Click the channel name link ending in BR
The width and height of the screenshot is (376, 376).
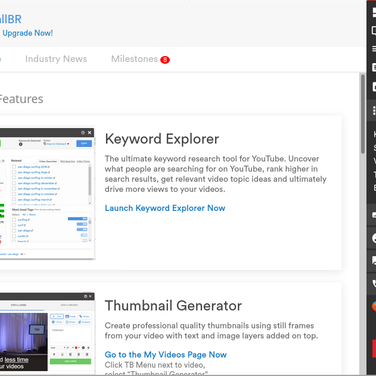pyautogui.click(x=11, y=19)
